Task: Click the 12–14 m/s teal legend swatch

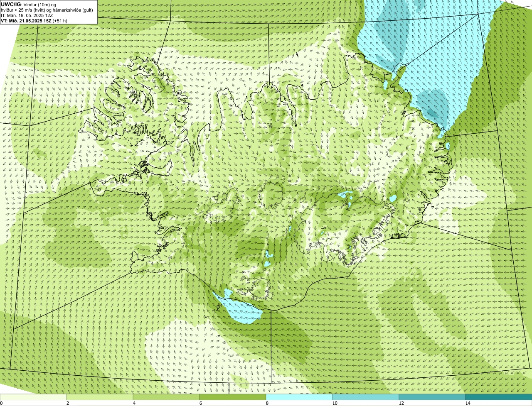Action: [432, 397]
